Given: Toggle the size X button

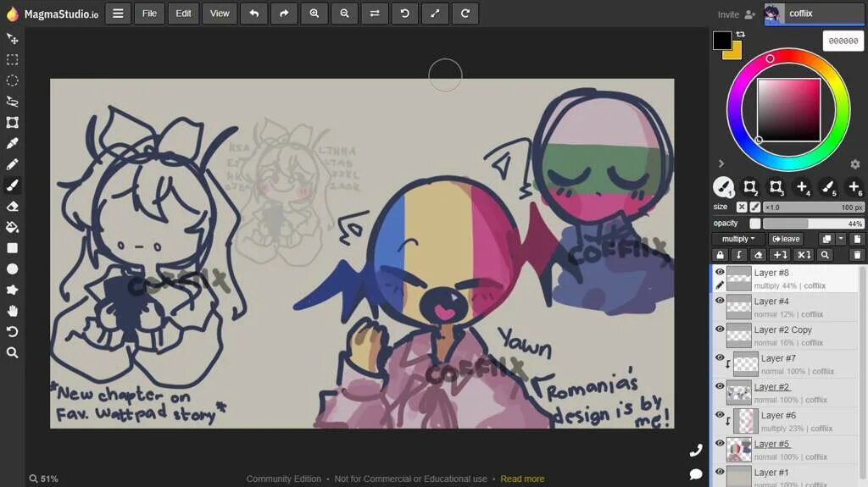Looking at the screenshot, I should 742,207.
